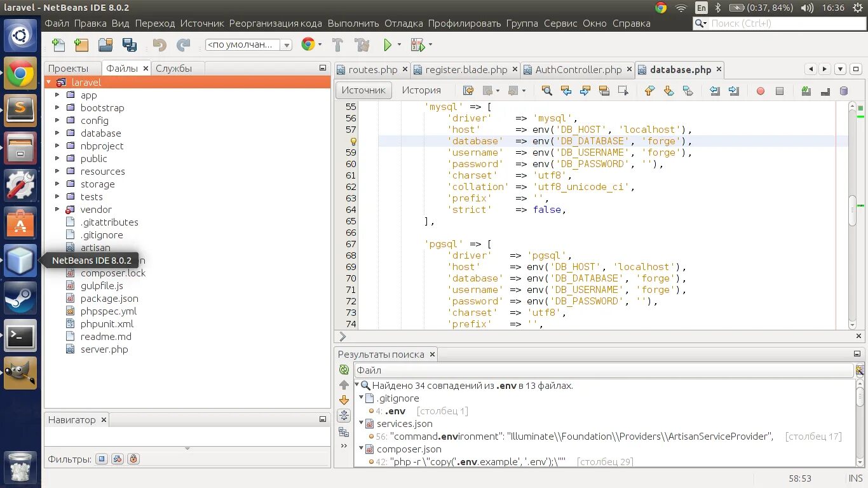The width and height of the screenshot is (868, 488).
Task: Toggle first Navigator filter button
Action: (x=102, y=459)
